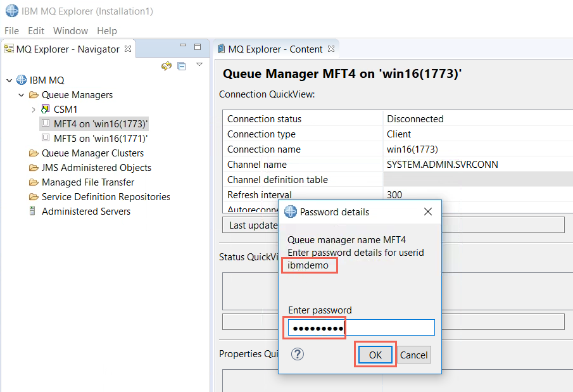Collapse all with the Navigator toolbar icon
The image size is (573, 392).
point(182,66)
